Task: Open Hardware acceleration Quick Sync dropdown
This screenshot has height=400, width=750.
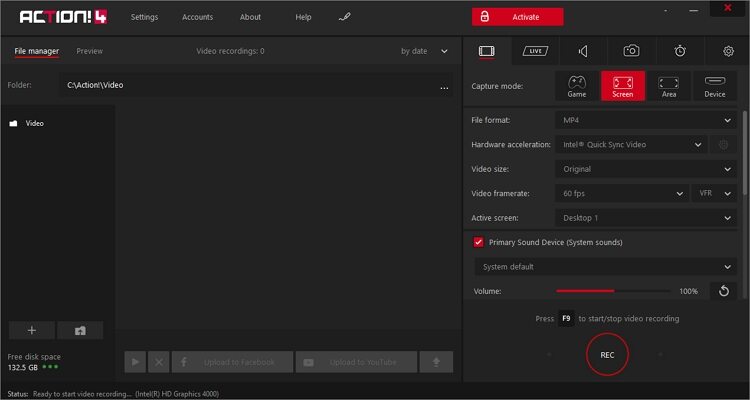Action: (631, 144)
